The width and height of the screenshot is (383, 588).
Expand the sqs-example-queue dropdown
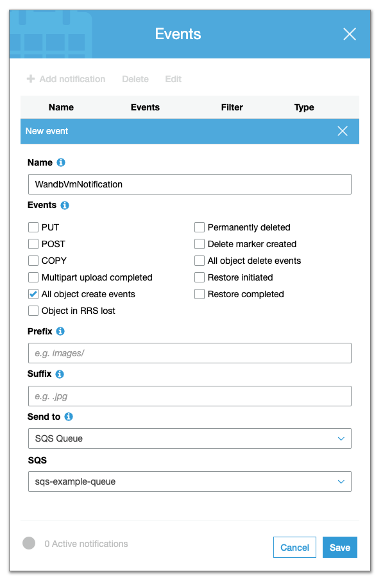189,481
